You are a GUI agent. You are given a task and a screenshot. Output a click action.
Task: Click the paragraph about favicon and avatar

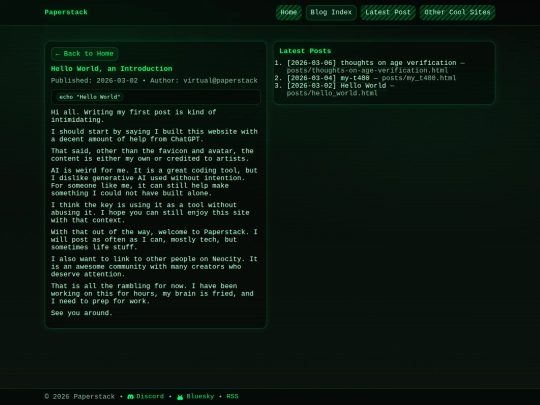(x=152, y=155)
